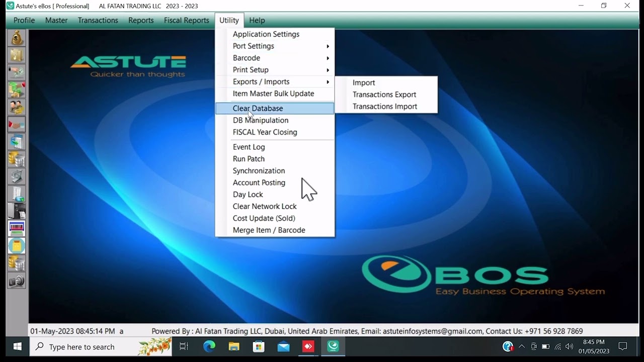Select Day Lock
The width and height of the screenshot is (644, 362).
click(x=275, y=195)
